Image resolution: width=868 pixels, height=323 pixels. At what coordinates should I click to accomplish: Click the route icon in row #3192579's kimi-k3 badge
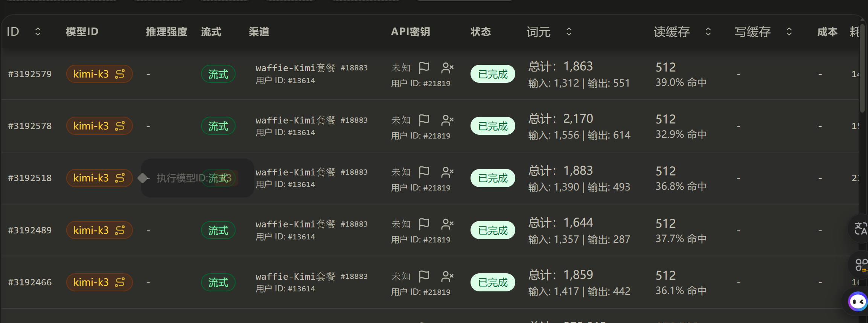tap(120, 74)
